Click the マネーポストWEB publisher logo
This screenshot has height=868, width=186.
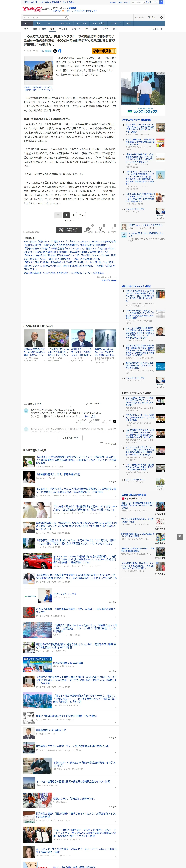tap(104, 51)
